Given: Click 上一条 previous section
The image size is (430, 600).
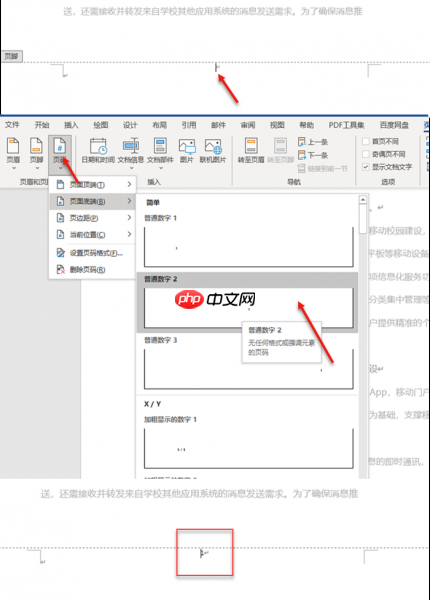Looking at the screenshot, I should point(313,142).
